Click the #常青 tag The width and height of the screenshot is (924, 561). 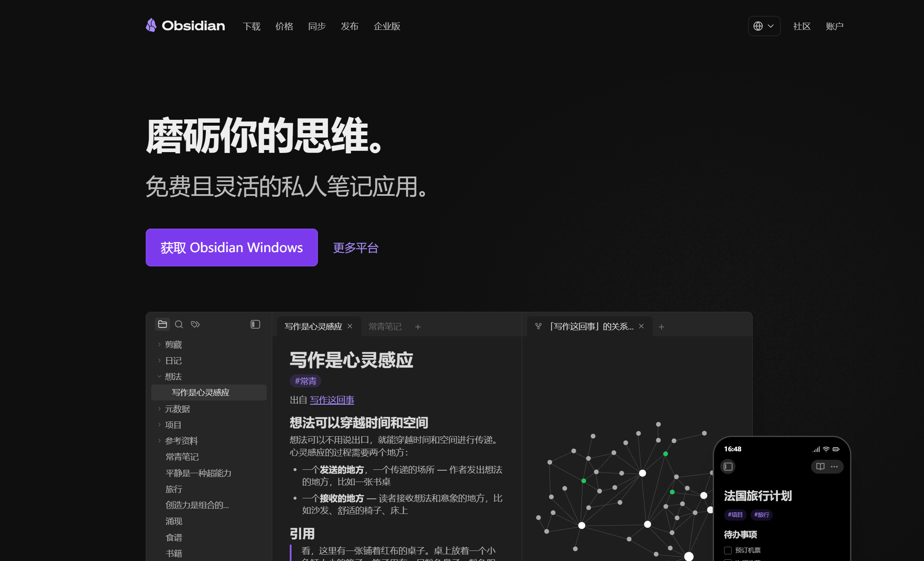pos(305,381)
